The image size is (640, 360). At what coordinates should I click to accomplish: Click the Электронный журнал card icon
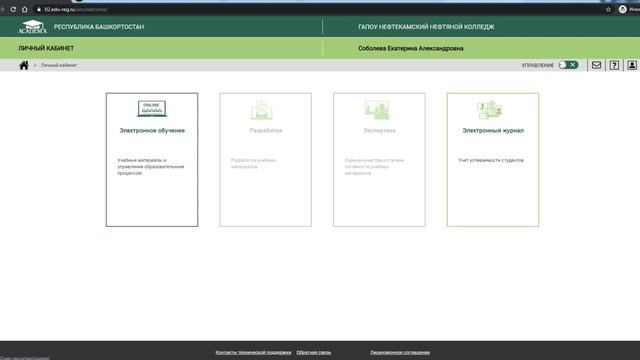click(x=490, y=109)
